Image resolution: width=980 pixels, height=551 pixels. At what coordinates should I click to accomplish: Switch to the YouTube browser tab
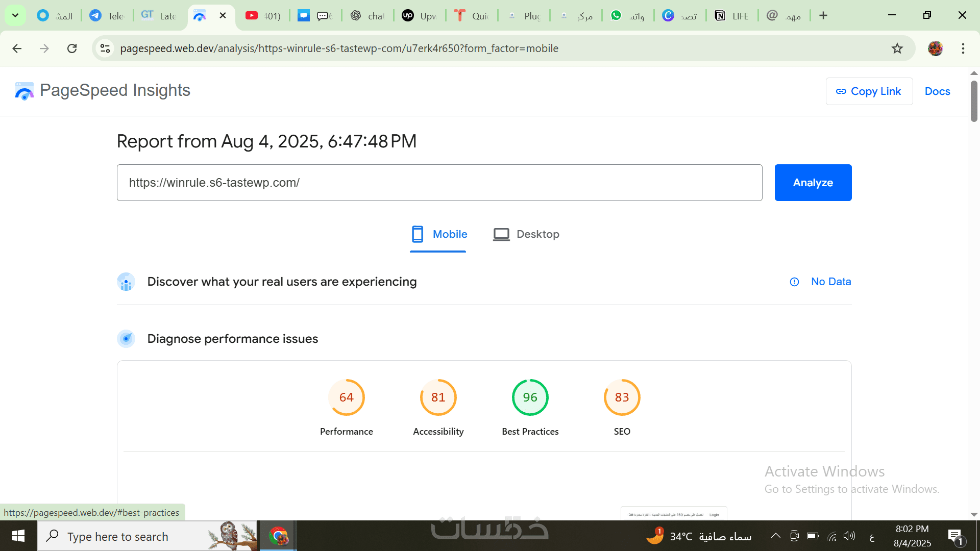tap(263, 16)
